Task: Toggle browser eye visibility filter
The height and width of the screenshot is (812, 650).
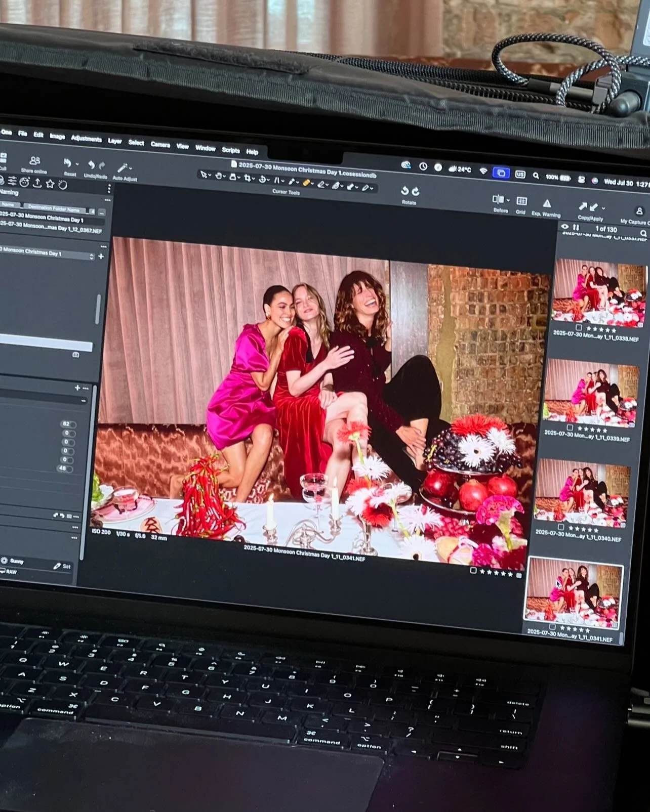Action: click(x=565, y=227)
